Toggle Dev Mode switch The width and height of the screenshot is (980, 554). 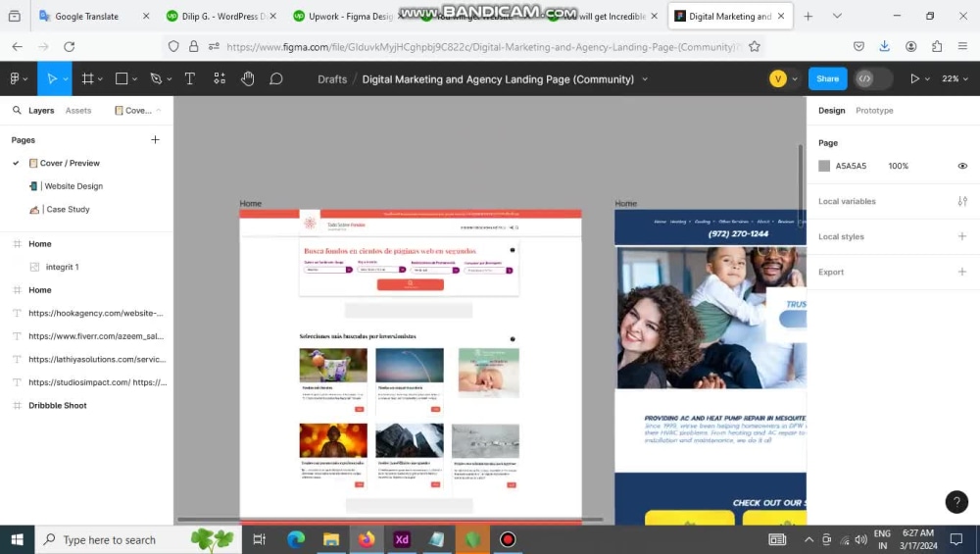tap(872, 78)
